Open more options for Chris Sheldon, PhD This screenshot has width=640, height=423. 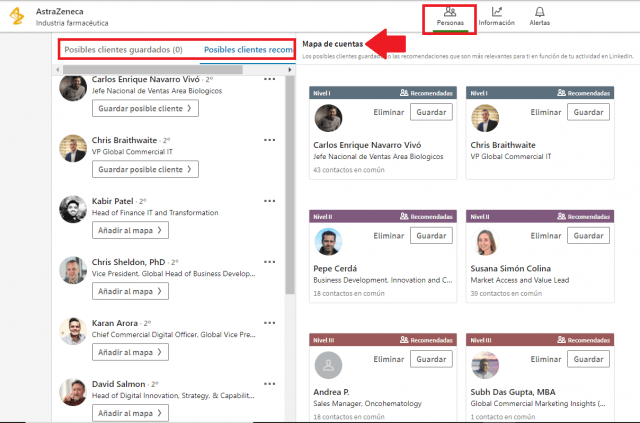(x=269, y=262)
